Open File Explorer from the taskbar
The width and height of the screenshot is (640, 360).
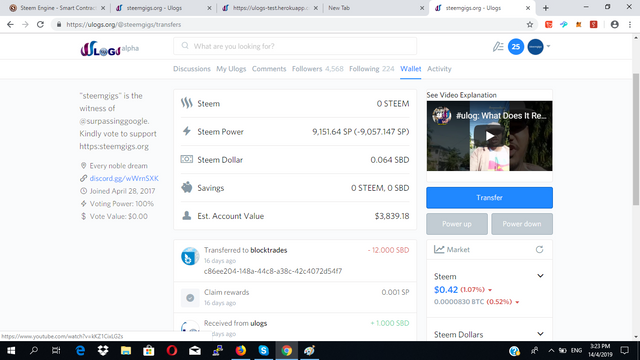tap(126, 351)
